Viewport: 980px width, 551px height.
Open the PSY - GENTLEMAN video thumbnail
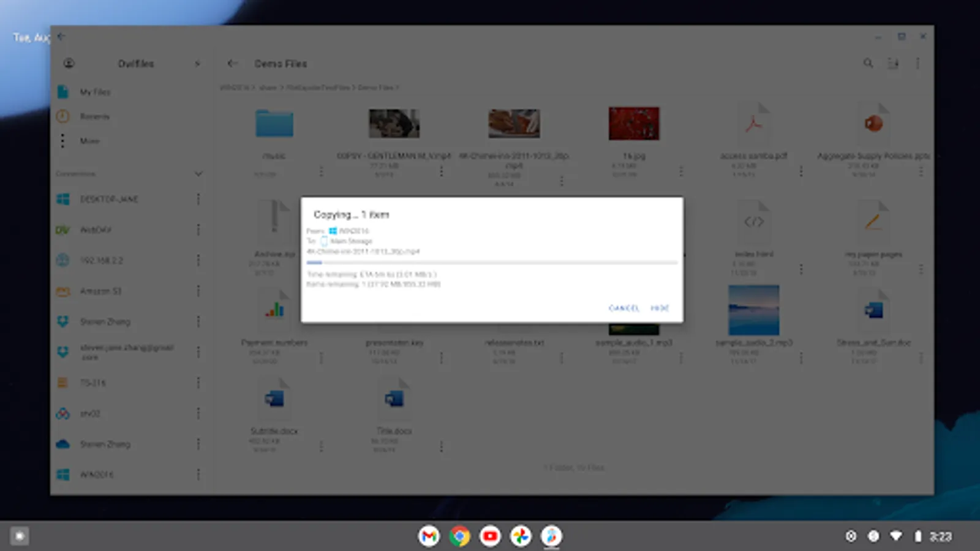tap(394, 124)
